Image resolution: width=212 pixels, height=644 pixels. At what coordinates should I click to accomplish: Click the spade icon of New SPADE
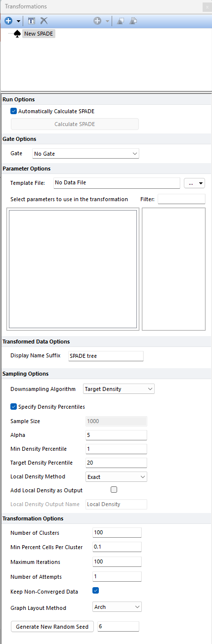18,34
